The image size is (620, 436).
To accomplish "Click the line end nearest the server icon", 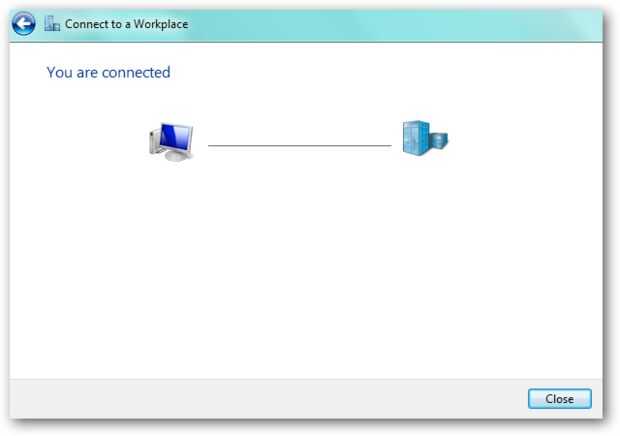I will tap(388, 145).
